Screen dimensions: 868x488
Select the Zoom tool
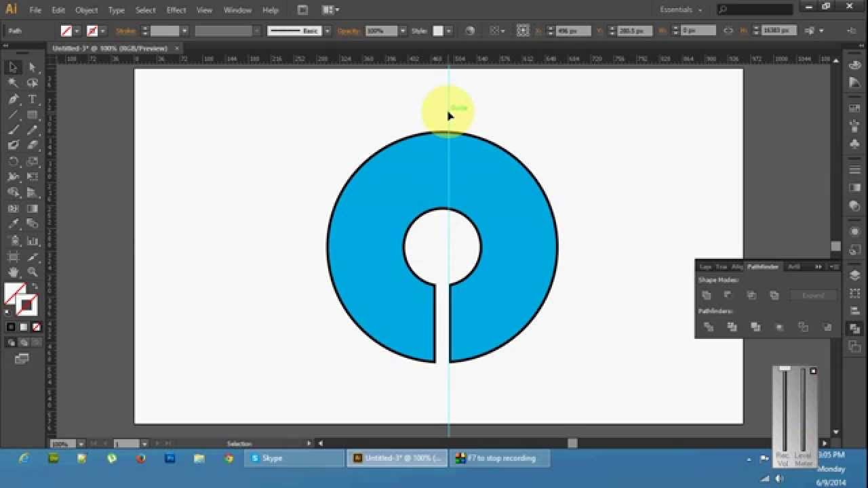click(x=32, y=272)
